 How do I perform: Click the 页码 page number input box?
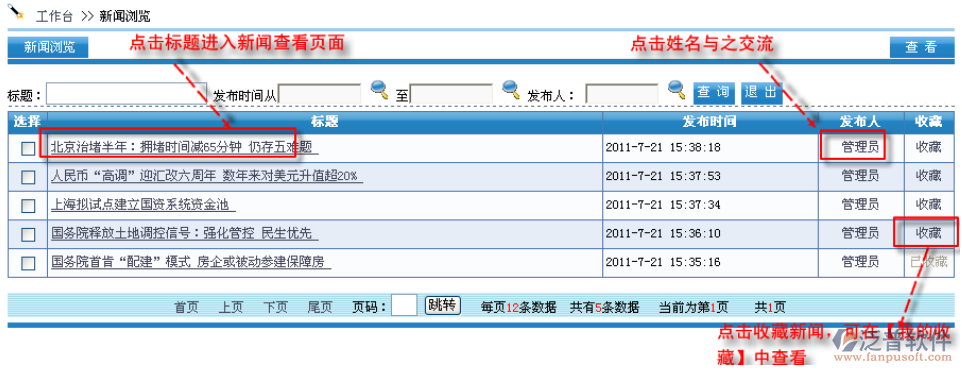point(404,306)
